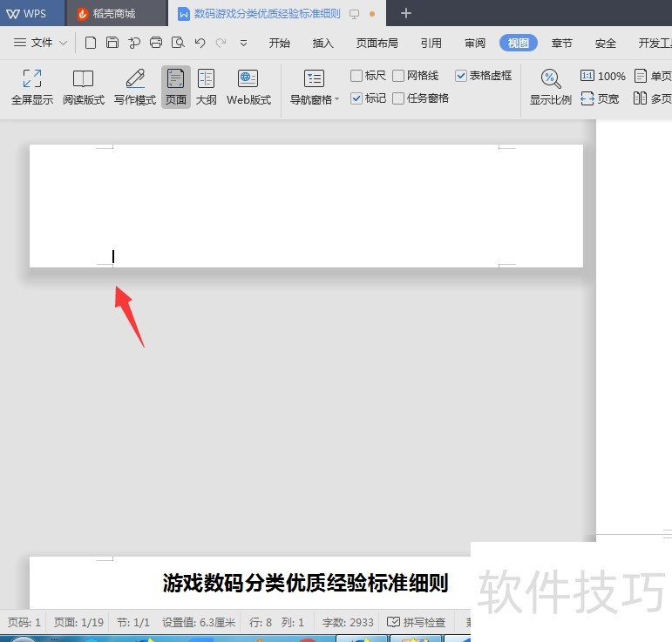Uncheck the markup checkbox (标记)

(x=356, y=98)
